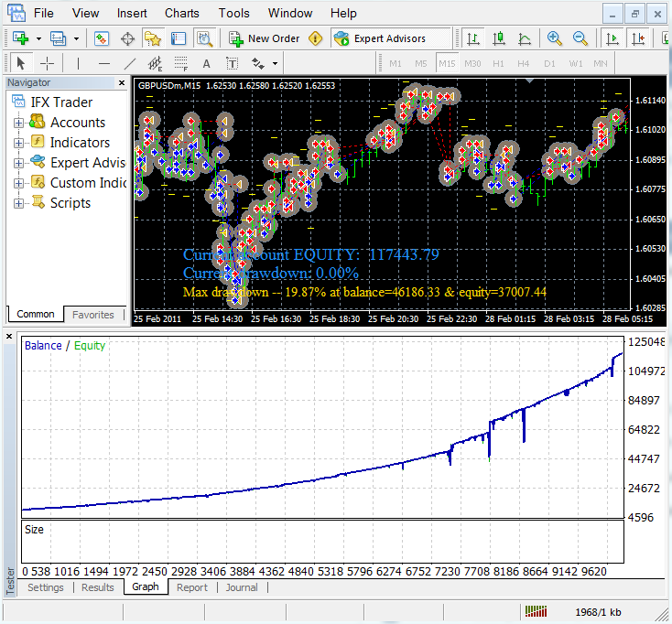Switch to the Report tab in Tester
The image size is (672, 624).
[x=192, y=587]
